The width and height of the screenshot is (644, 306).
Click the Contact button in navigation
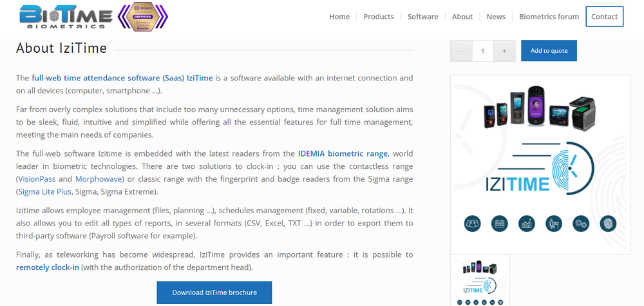click(604, 17)
